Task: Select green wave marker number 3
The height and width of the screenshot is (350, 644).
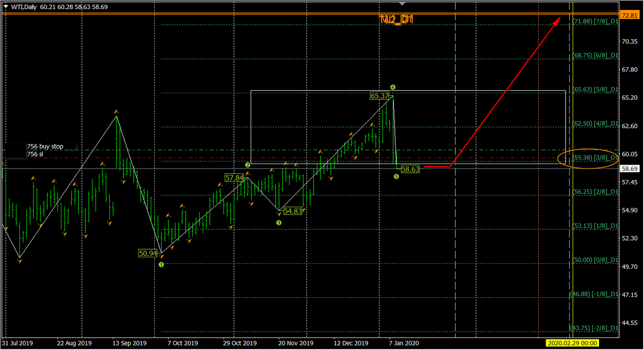Action: point(279,223)
